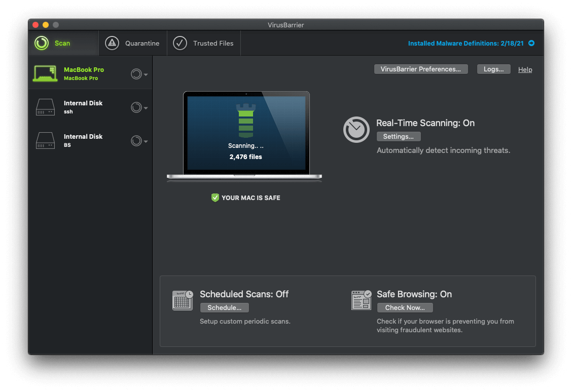Click the scan circle icon for Internal Disk ssh

[x=136, y=107]
